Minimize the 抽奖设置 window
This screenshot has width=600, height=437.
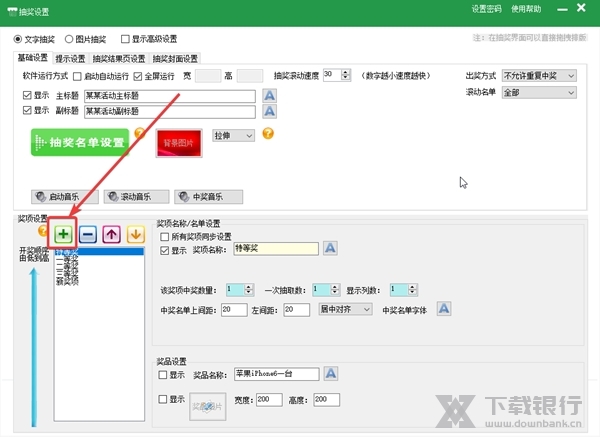pos(562,9)
